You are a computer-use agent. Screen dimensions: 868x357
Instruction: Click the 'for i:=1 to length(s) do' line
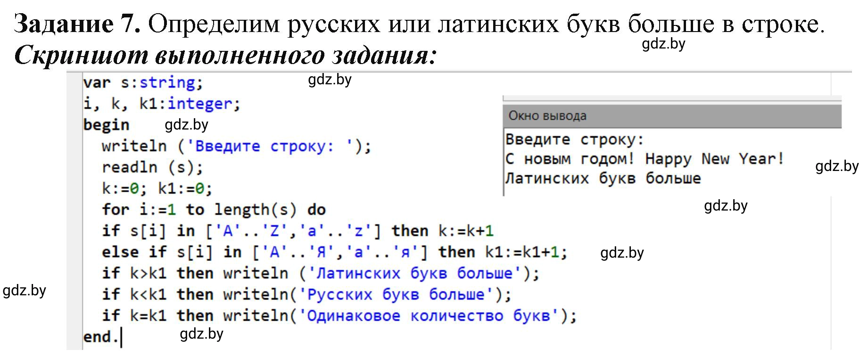(x=214, y=210)
